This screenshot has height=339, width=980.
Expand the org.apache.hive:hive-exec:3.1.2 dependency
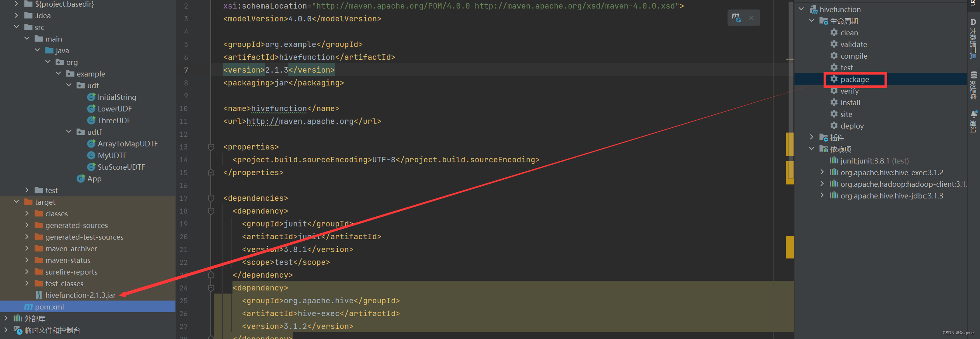coord(822,172)
